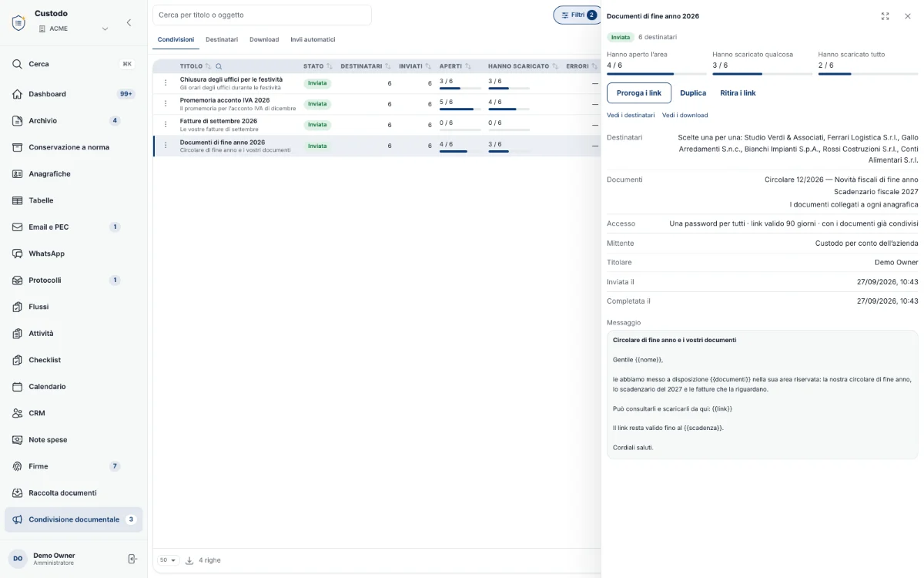Switch to the Destinatari tab
Viewport: 924px width, 578px height.
[222, 39]
